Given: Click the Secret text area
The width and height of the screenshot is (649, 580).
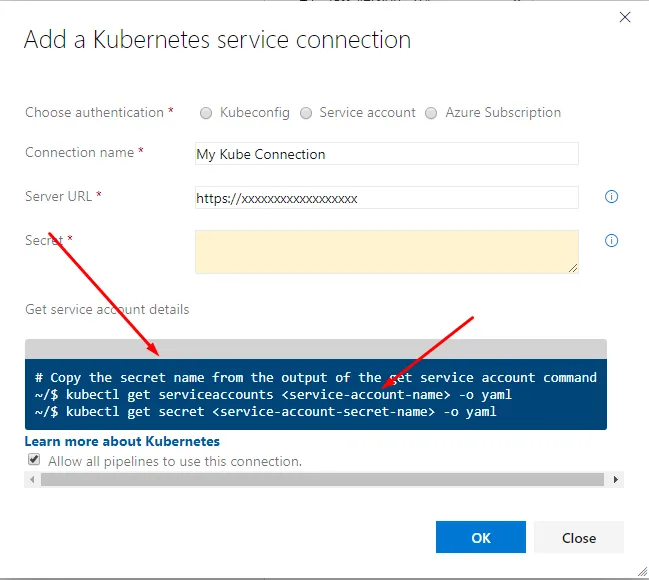Looking at the screenshot, I should tap(386, 251).
